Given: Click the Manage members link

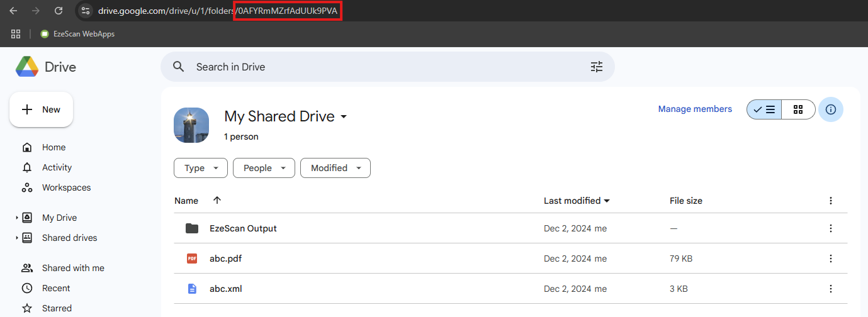Looking at the screenshot, I should click(x=695, y=109).
